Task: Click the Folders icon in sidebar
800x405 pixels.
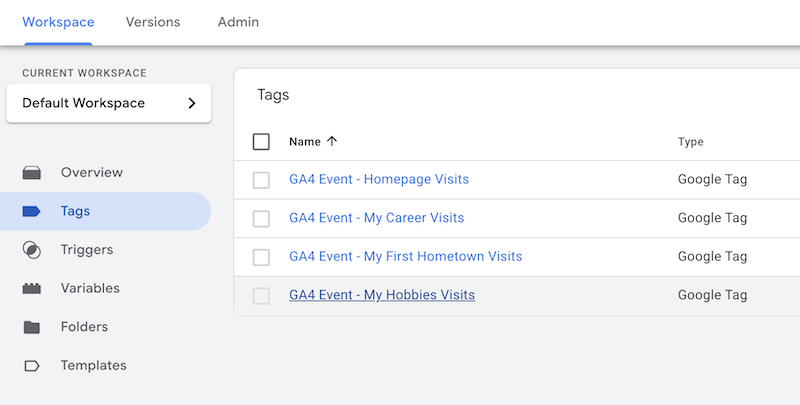Action: (x=32, y=327)
